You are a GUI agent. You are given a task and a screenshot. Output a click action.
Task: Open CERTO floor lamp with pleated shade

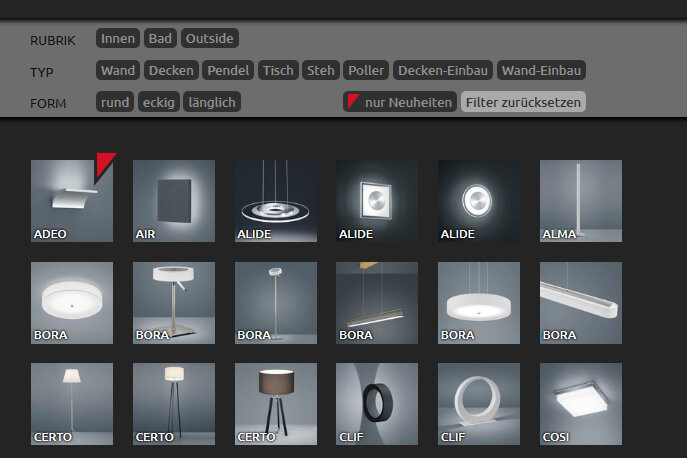[x=72, y=404]
